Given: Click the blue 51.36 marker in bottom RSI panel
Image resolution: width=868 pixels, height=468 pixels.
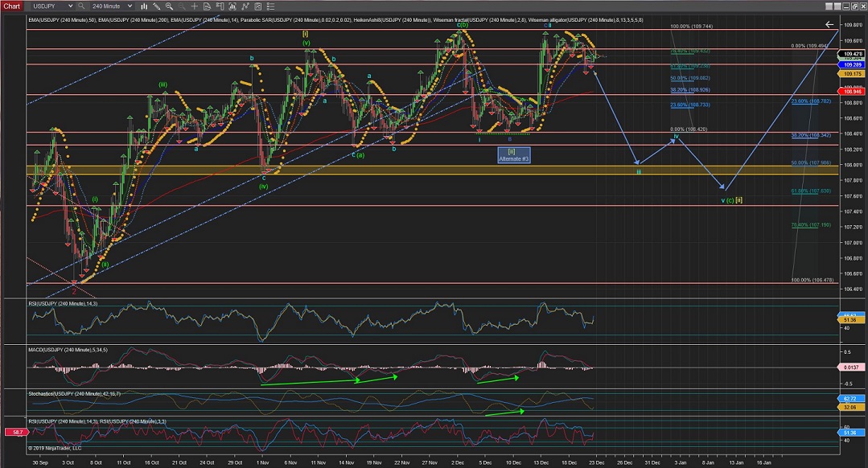Looking at the screenshot, I should pos(850,433).
